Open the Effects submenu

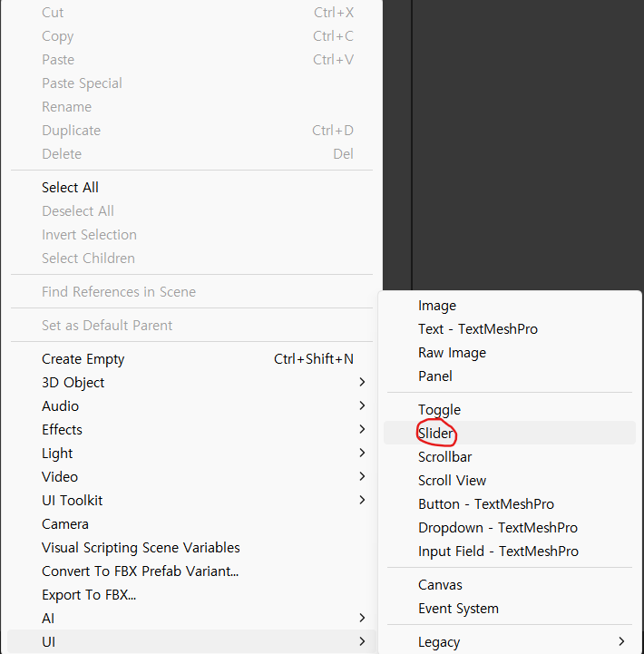pos(191,430)
